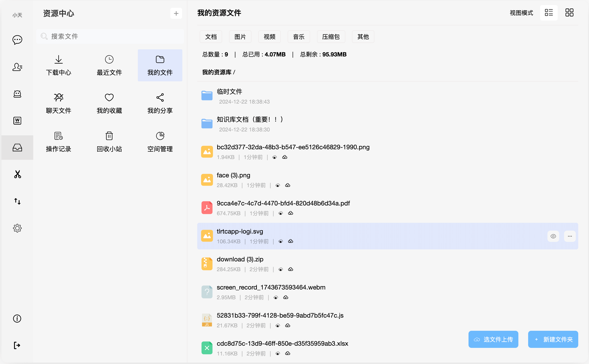Open the up-down transfer arrows icon

click(x=17, y=201)
